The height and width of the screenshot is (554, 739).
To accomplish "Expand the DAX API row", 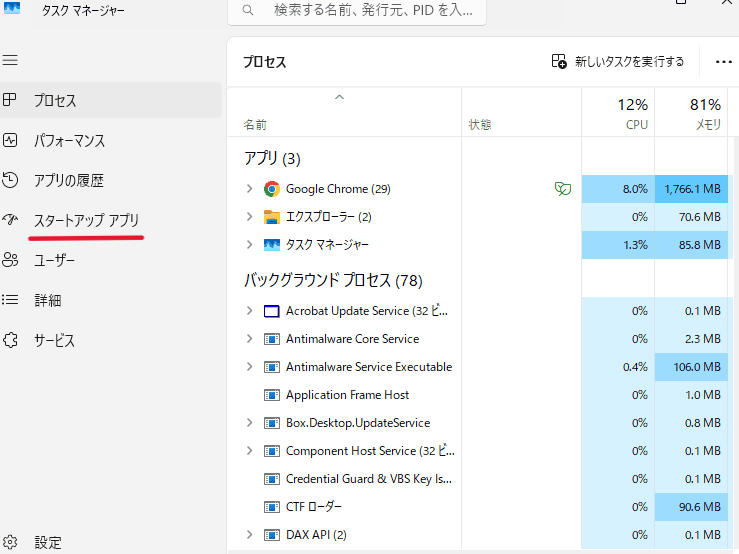I will 249,535.
